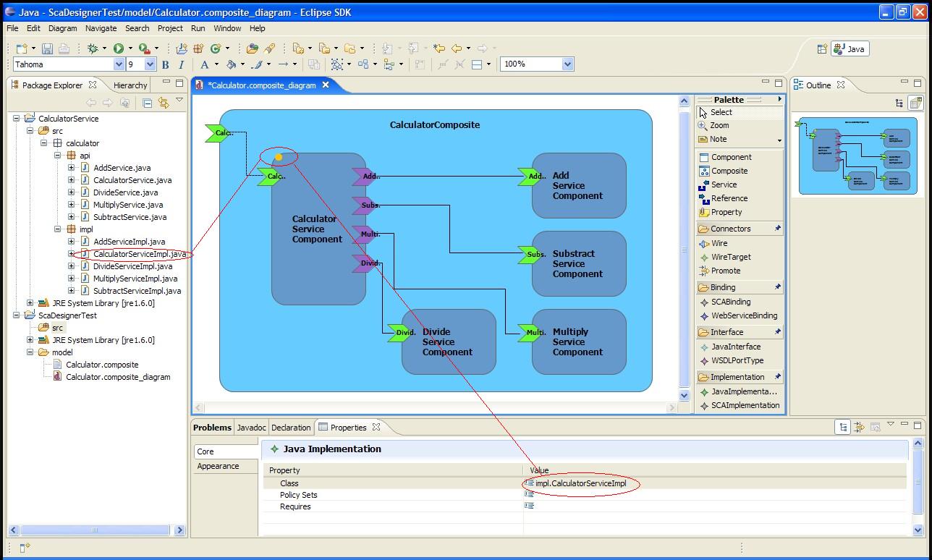Collapse the CalculatorService project node

coord(17,119)
